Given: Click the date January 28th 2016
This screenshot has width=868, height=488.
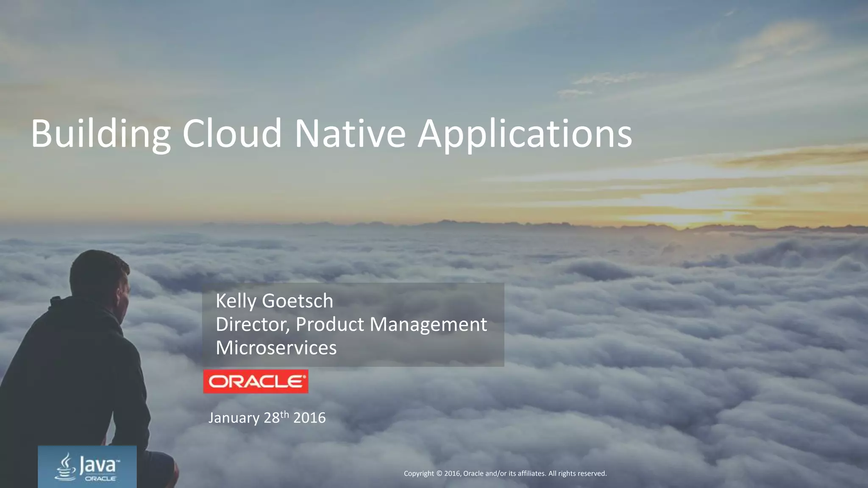Looking at the screenshot, I should [x=267, y=418].
